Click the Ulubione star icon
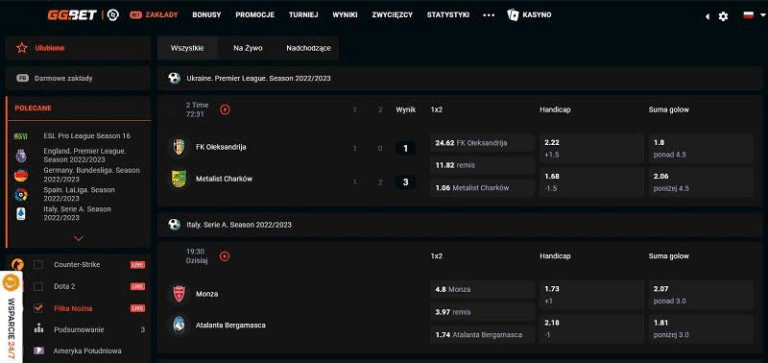The width and height of the screenshot is (768, 363). tap(22, 48)
